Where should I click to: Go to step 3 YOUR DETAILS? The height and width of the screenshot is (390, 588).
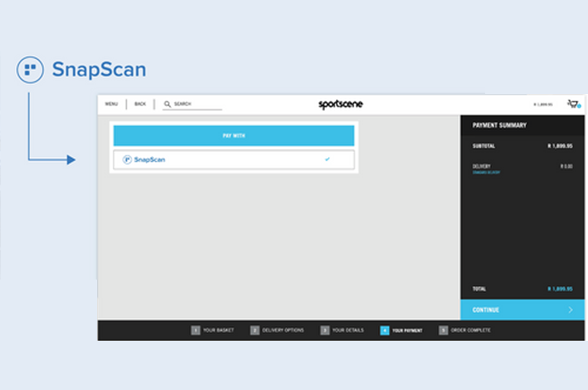[x=342, y=330]
